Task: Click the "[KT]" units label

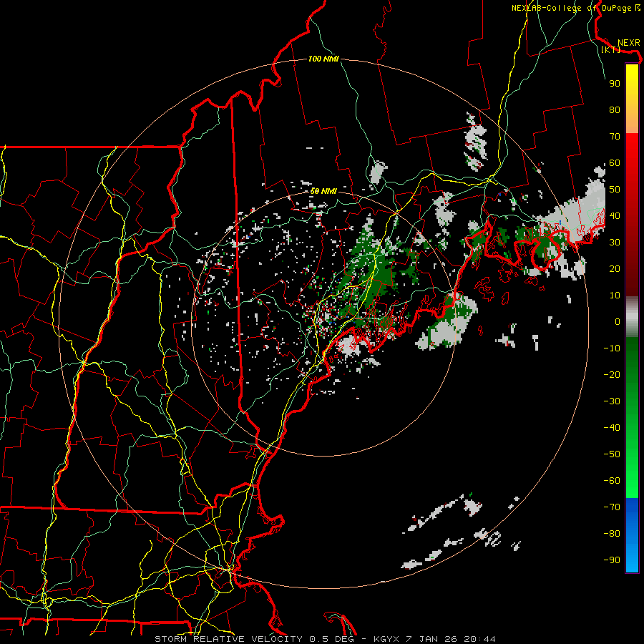Action: [x=610, y=50]
